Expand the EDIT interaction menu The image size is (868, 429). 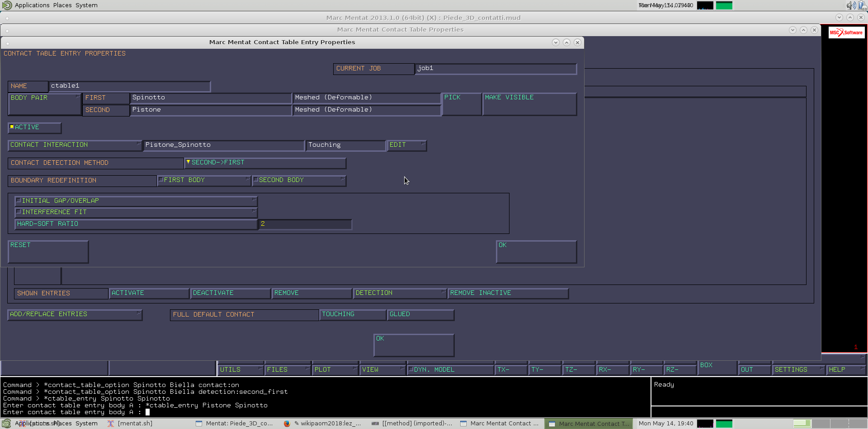(407, 145)
